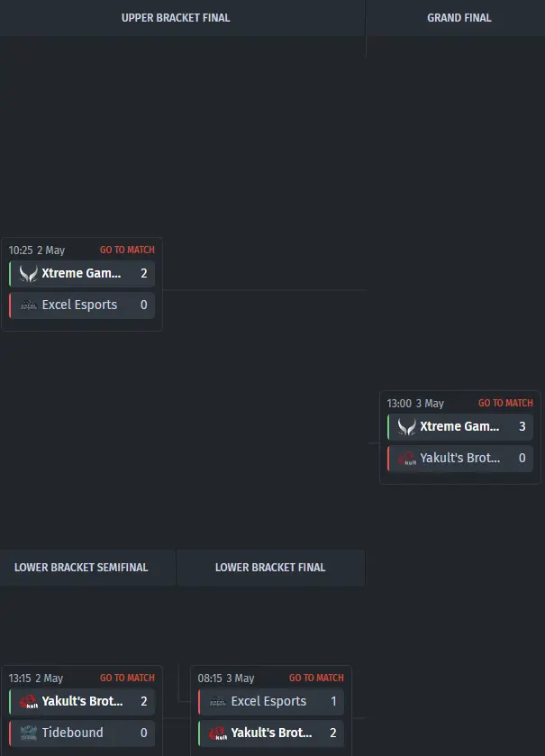Image resolution: width=545 pixels, height=756 pixels.
Task: Select the Grand Final header
Action: tap(459, 17)
